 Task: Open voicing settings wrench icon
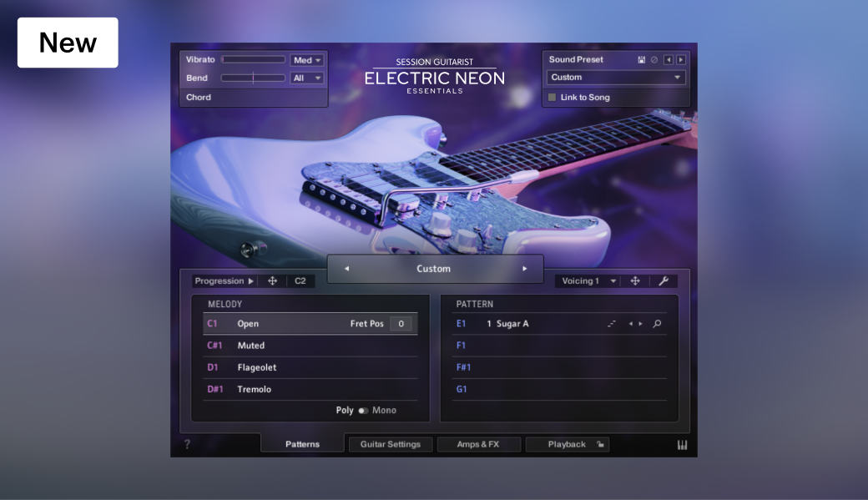click(x=664, y=281)
